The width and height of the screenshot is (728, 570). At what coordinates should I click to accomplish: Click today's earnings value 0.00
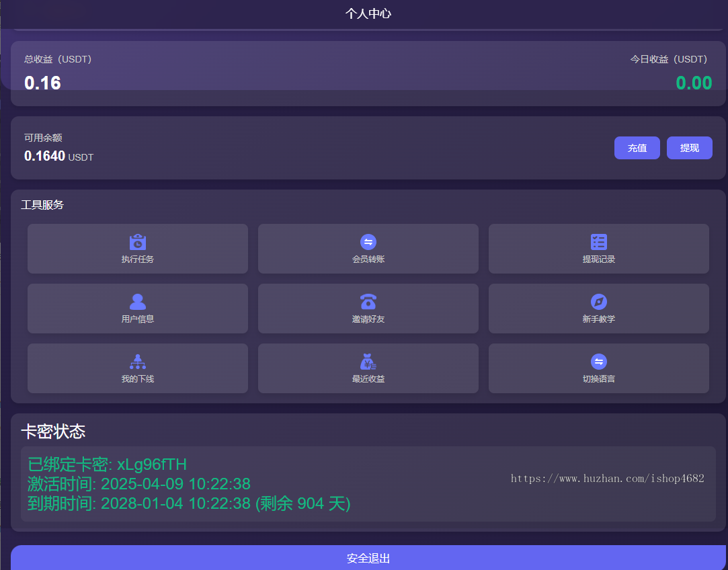tap(694, 83)
